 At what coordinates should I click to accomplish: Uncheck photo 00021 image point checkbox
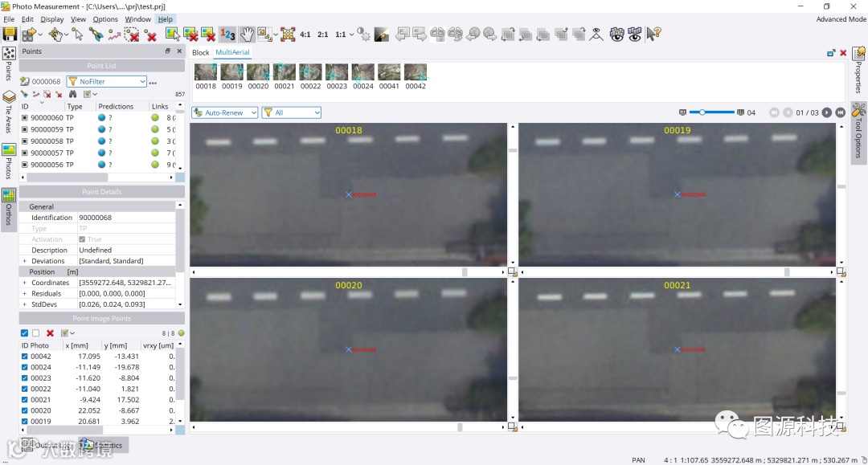click(x=24, y=400)
